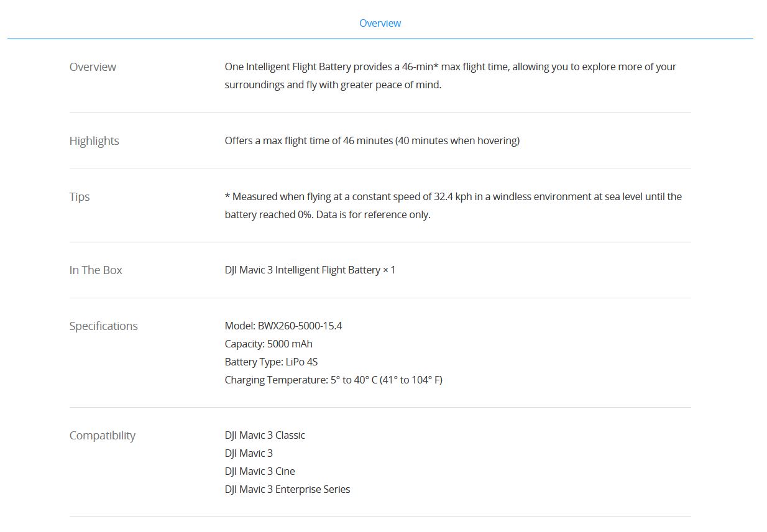The width and height of the screenshot is (767, 532).
Task: Select the Overview tab at top
Action: tap(380, 23)
